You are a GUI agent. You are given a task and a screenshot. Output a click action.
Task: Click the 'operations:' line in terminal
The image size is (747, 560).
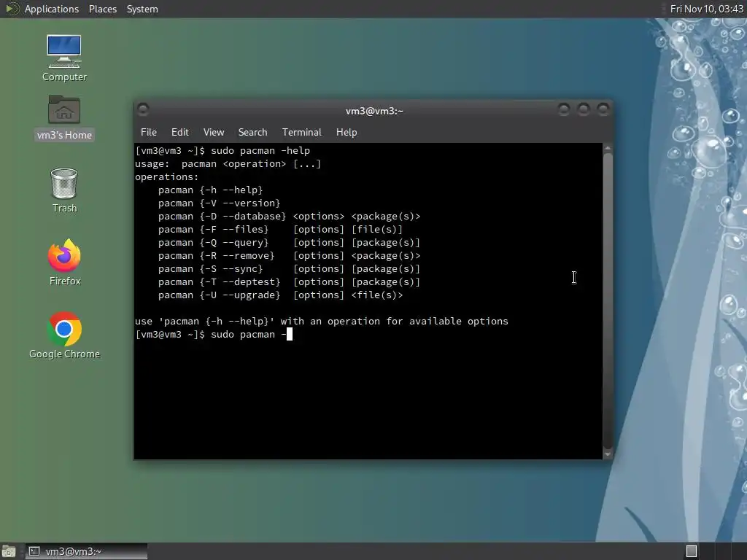(x=166, y=177)
